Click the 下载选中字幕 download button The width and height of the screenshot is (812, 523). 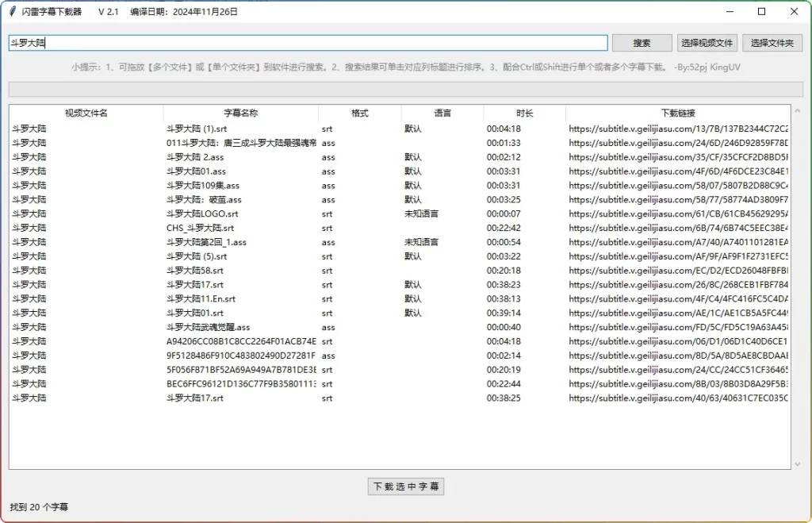click(x=406, y=486)
